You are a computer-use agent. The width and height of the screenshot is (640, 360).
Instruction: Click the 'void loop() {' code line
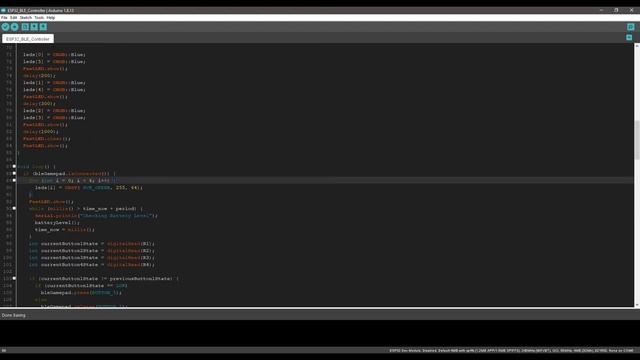(36, 167)
